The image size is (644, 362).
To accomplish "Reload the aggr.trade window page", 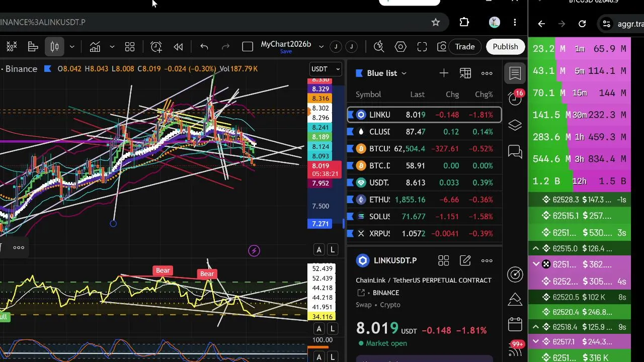I will point(582,24).
